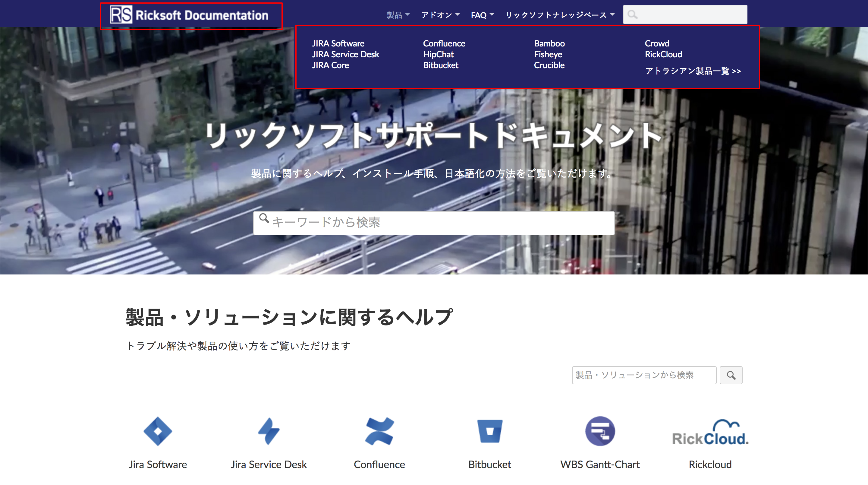Open the Bitbucket label under product icons
868x485 pixels.
[x=489, y=464]
